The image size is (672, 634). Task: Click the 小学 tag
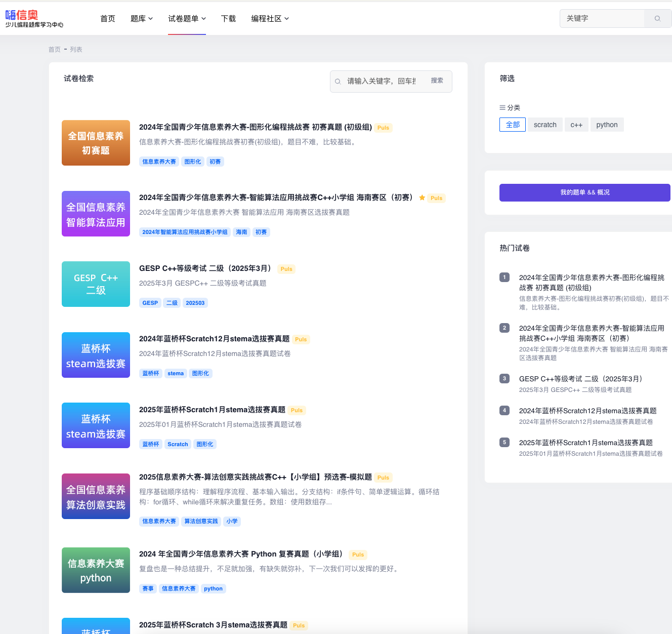coord(232,521)
